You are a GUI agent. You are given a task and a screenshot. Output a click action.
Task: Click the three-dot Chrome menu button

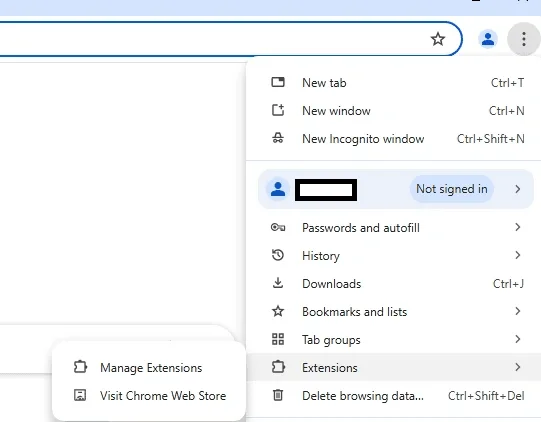tap(524, 39)
